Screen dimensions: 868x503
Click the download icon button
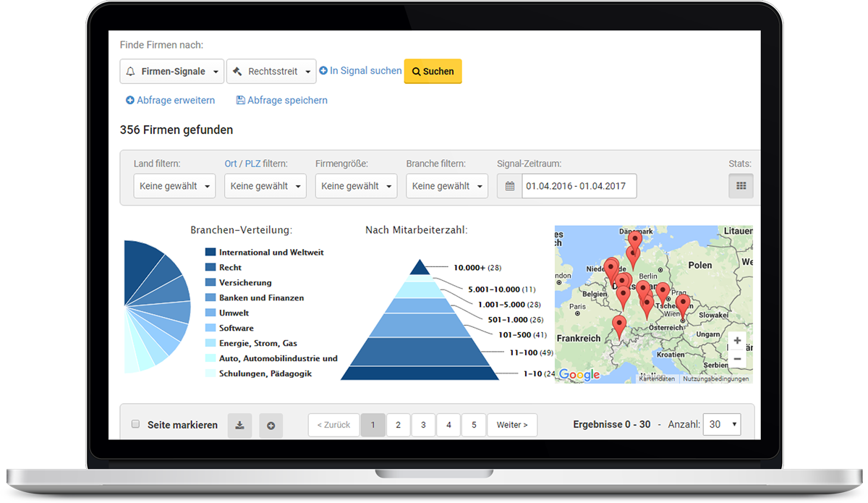pyautogui.click(x=239, y=426)
